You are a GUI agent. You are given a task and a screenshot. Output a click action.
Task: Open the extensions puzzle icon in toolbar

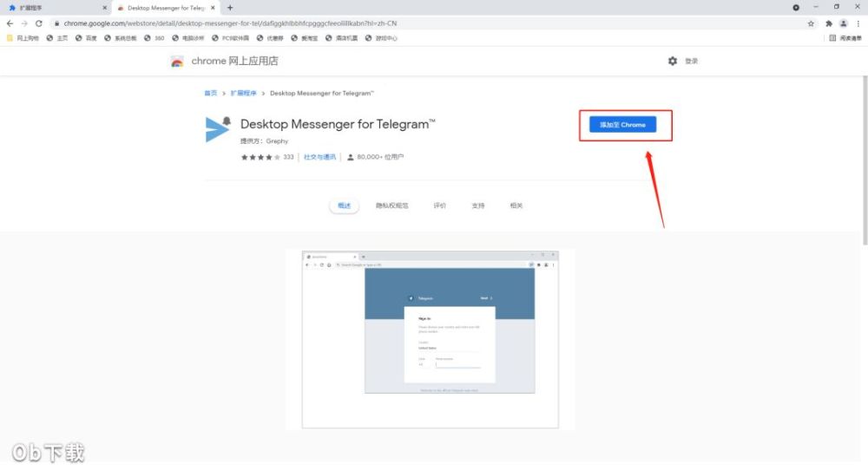click(x=828, y=23)
